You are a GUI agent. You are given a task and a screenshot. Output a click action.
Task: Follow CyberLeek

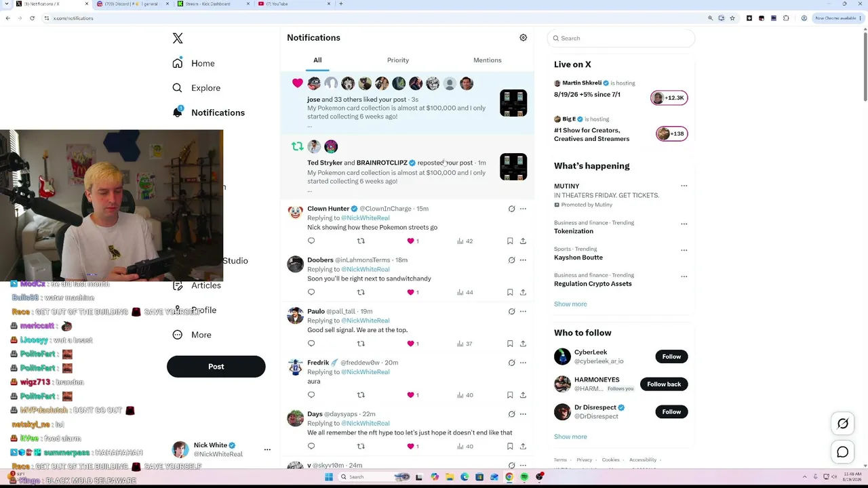coord(671,357)
